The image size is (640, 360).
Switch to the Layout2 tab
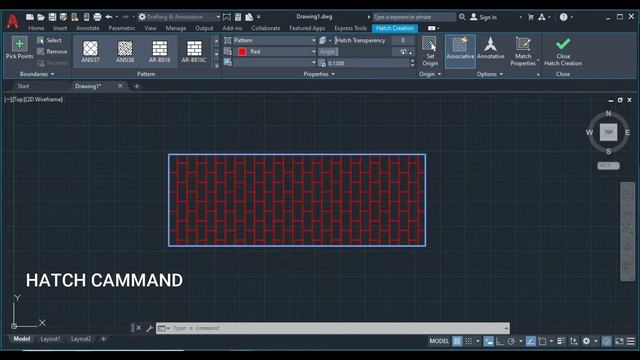pyautogui.click(x=81, y=339)
